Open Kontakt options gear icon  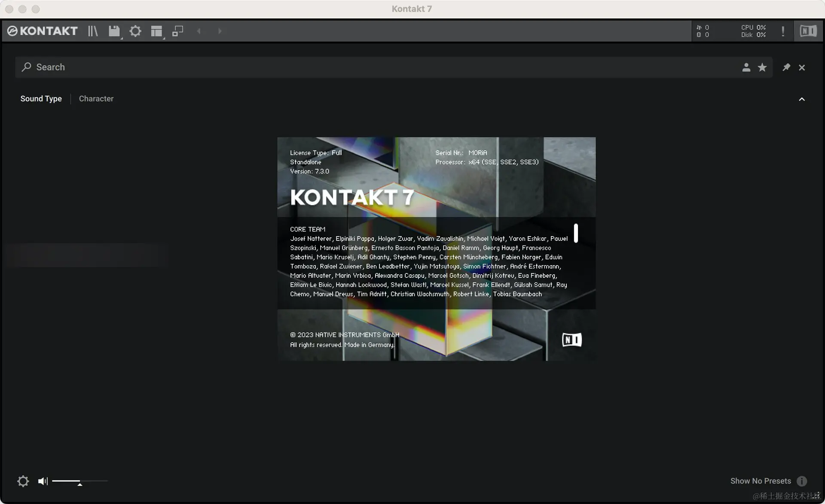point(135,31)
